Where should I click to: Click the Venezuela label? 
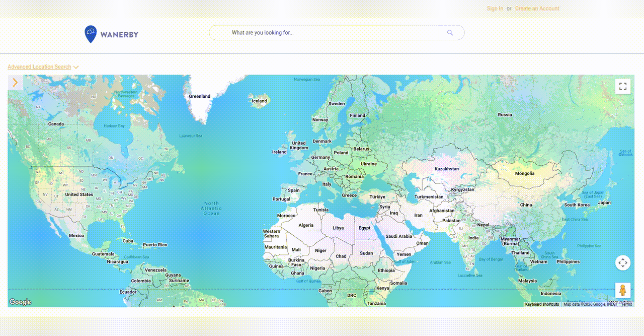click(155, 270)
